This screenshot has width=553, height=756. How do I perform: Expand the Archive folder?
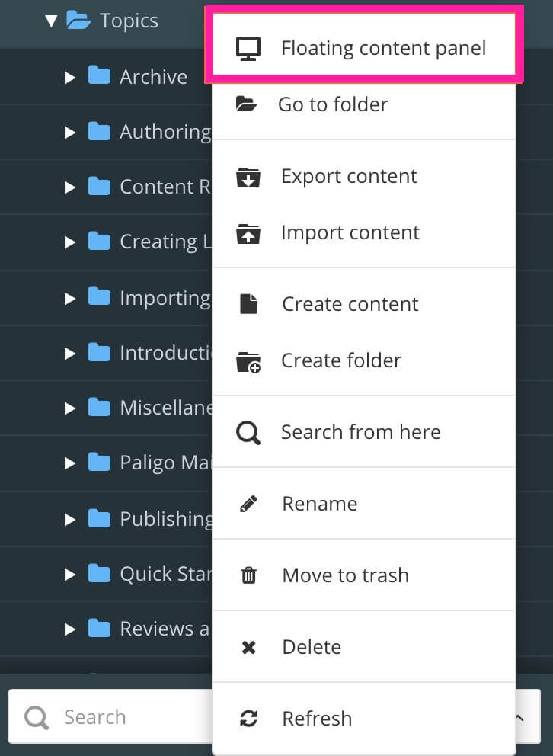[x=70, y=76]
